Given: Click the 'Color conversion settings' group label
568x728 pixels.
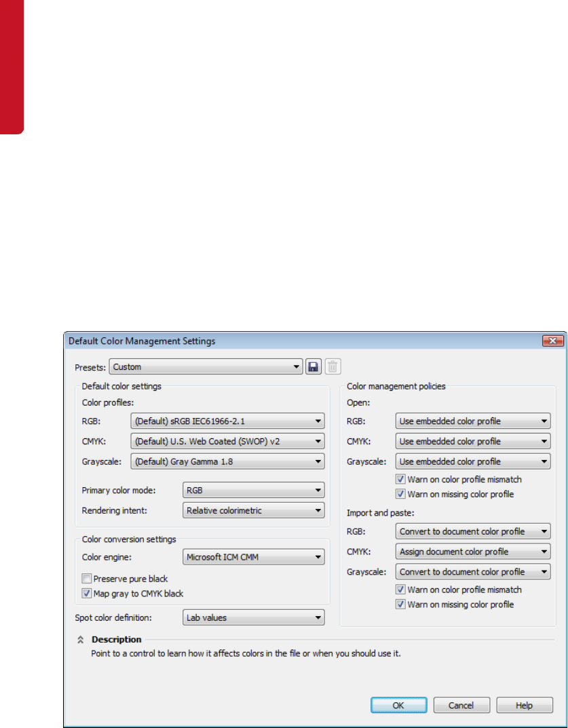Looking at the screenshot, I should tap(129, 539).
